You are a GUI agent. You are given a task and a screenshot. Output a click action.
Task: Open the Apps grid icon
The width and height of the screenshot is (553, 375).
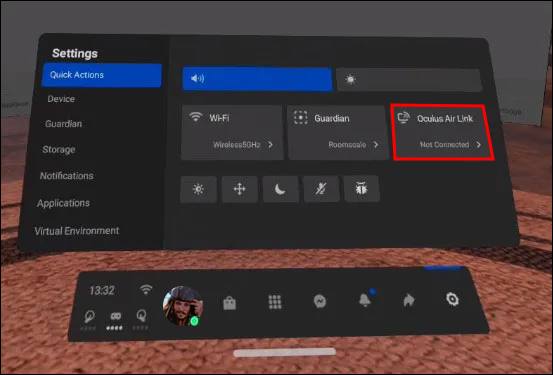point(275,302)
